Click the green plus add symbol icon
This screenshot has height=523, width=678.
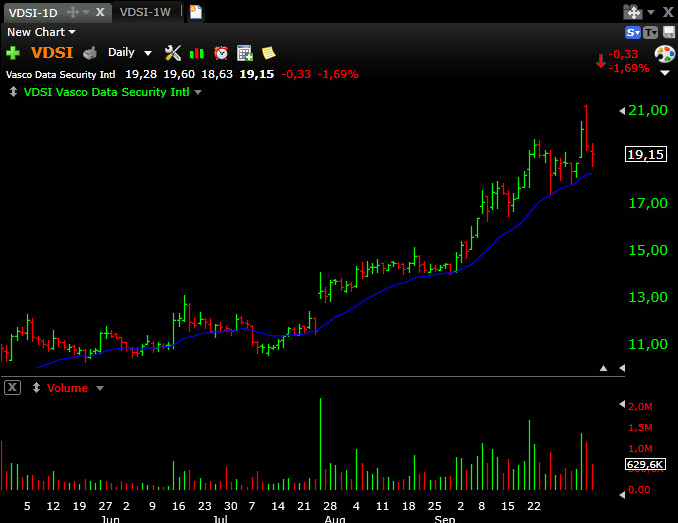pyautogui.click(x=13, y=53)
